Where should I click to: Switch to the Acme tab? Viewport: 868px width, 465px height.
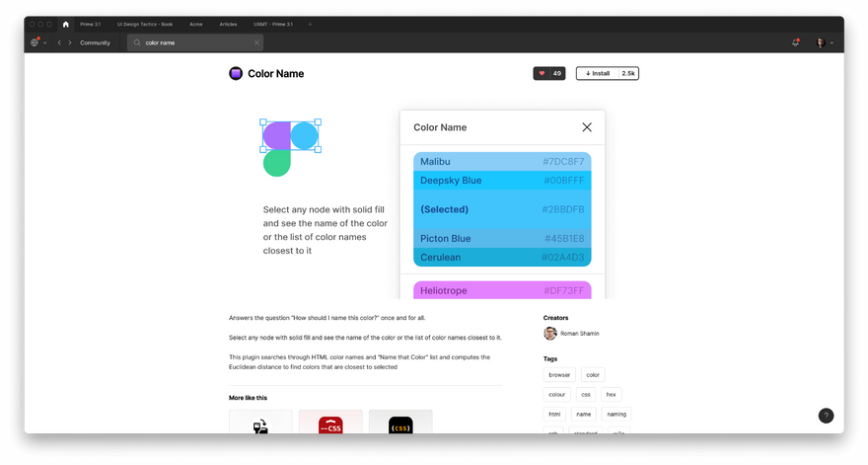click(196, 25)
